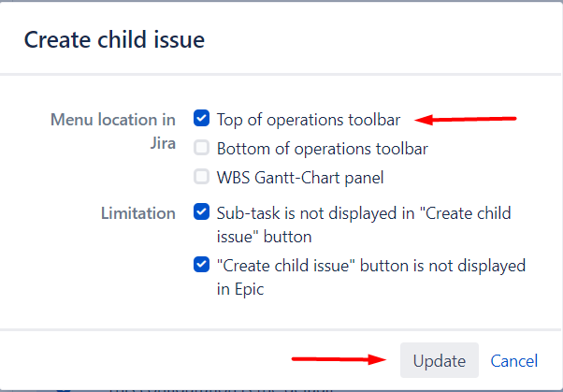Click the "Create child issue" dialog heading
The image size is (563, 392).
pos(114,39)
